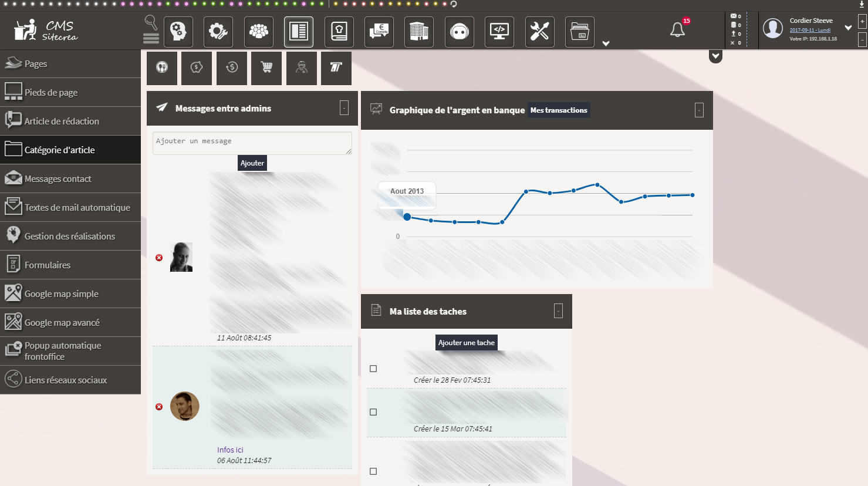Open the building company module icon
This screenshot has width=868, height=486.
click(419, 32)
